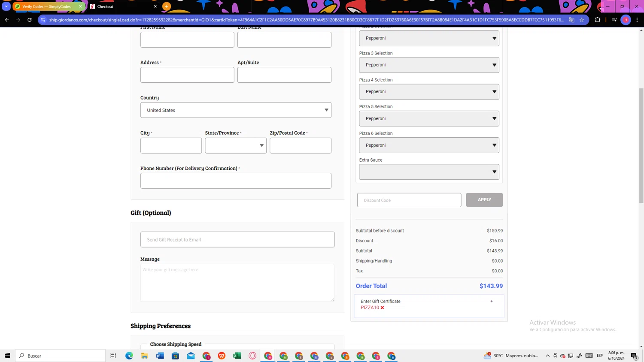Open Task View on the taskbar
Screen dimensions: 644x362
point(113,356)
